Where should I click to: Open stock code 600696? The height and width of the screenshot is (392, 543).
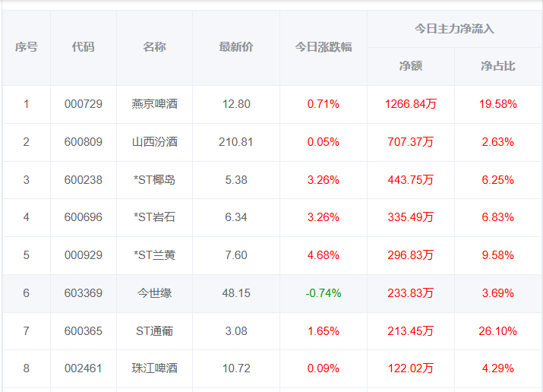click(x=84, y=217)
